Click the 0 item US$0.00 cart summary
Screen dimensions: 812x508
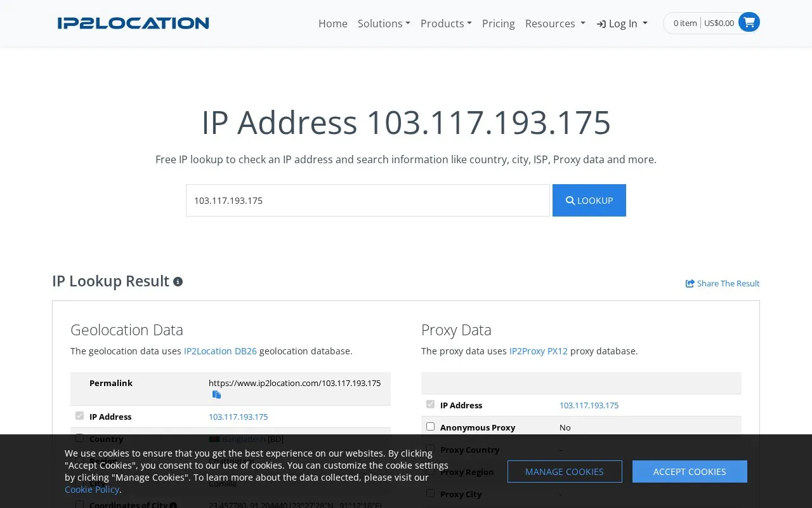(704, 23)
